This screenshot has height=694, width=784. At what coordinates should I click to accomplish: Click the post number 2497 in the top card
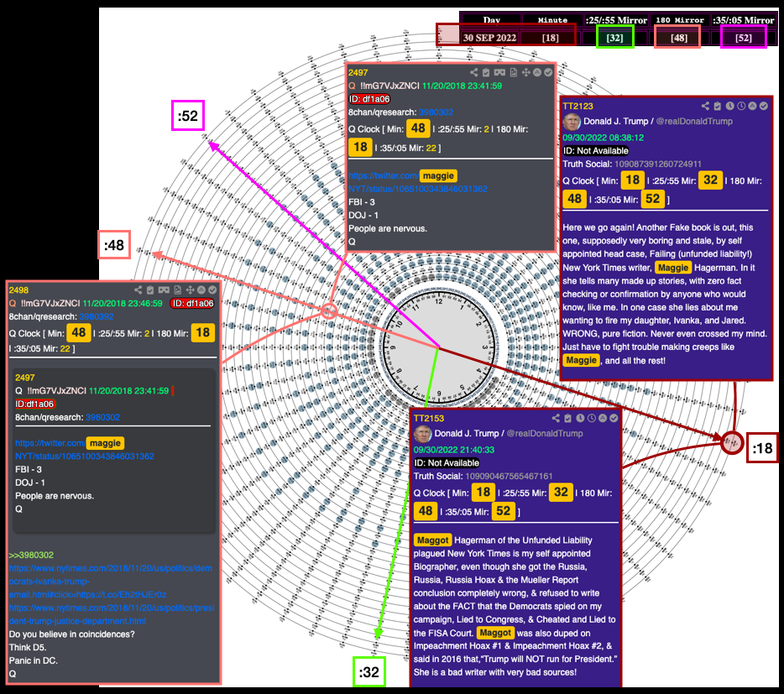click(x=358, y=72)
